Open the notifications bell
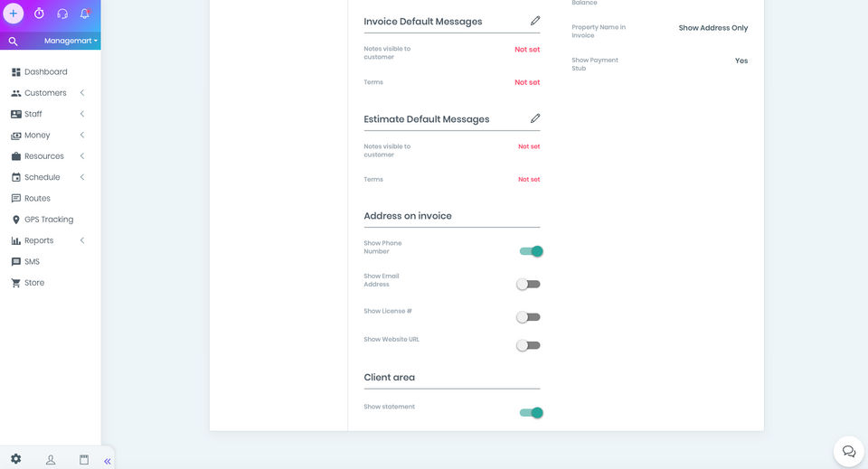Screen dimensions: 868x469 click(85, 14)
